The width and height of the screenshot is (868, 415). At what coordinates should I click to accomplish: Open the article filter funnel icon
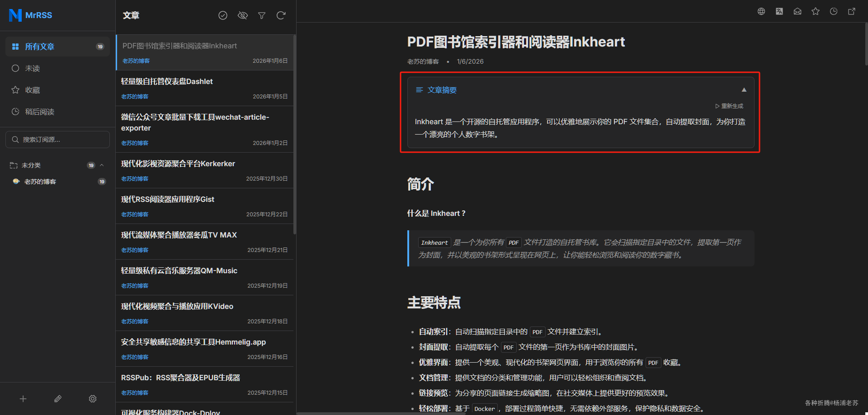[262, 15]
